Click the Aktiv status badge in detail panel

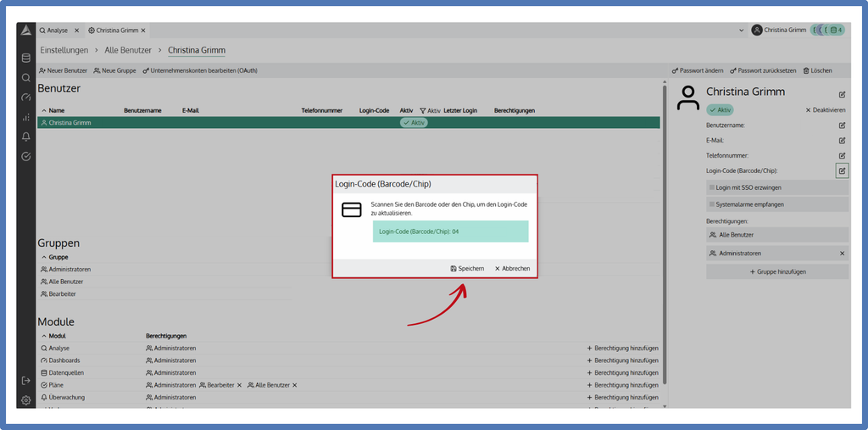(720, 110)
